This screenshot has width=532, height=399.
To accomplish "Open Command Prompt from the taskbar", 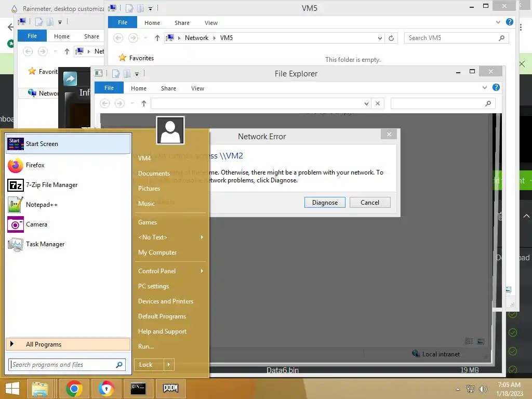I will click(x=138, y=389).
